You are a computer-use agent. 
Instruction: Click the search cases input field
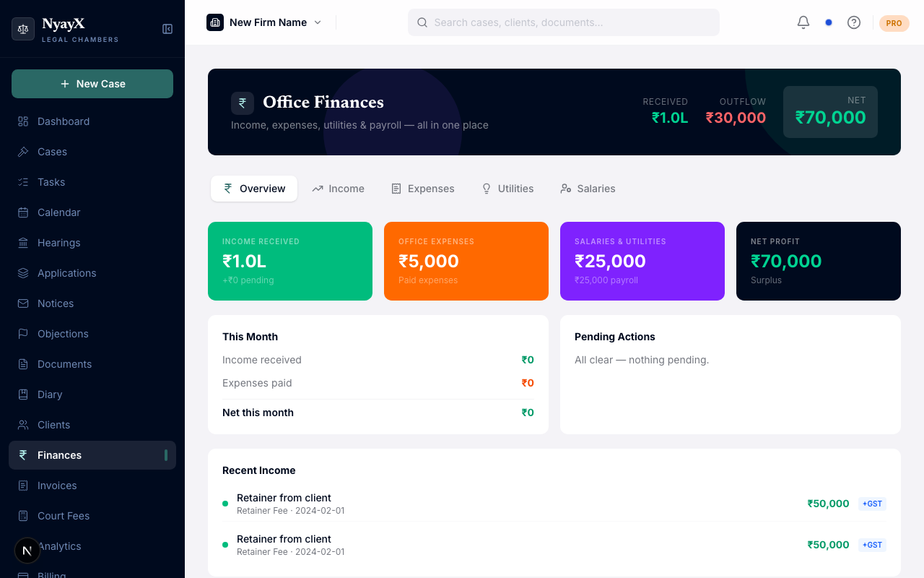[563, 22]
